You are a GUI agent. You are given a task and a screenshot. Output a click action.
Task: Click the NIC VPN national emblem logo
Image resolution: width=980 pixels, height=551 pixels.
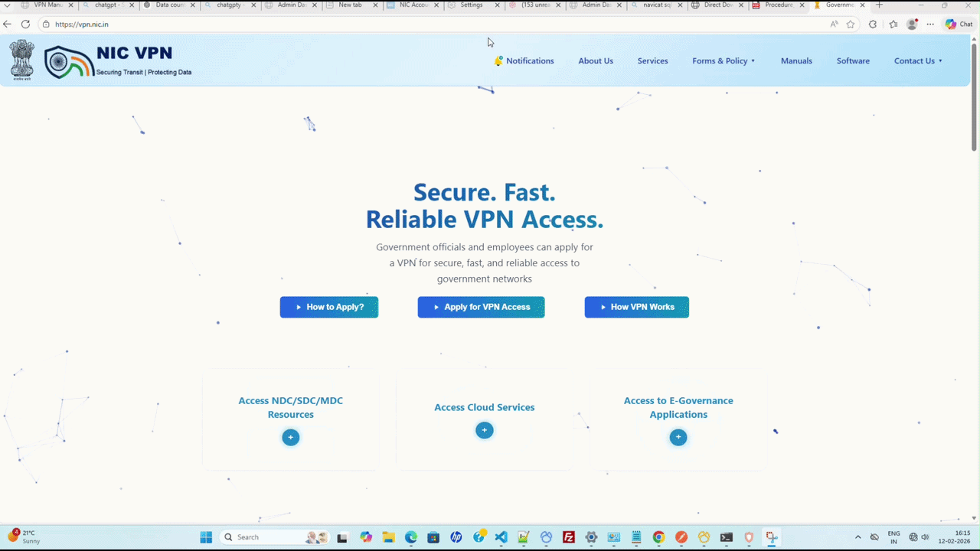pyautogui.click(x=21, y=60)
